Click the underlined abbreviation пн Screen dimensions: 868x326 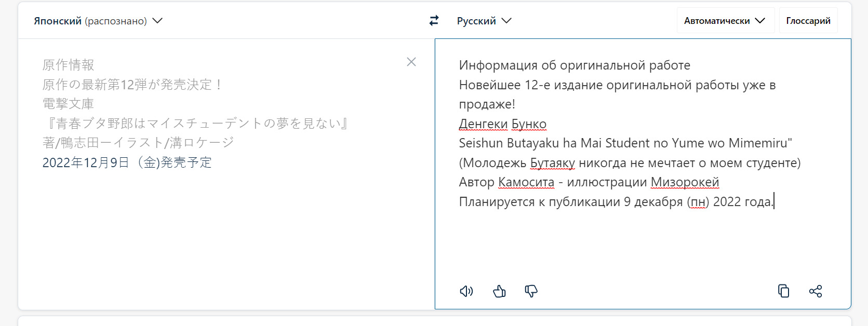click(698, 202)
